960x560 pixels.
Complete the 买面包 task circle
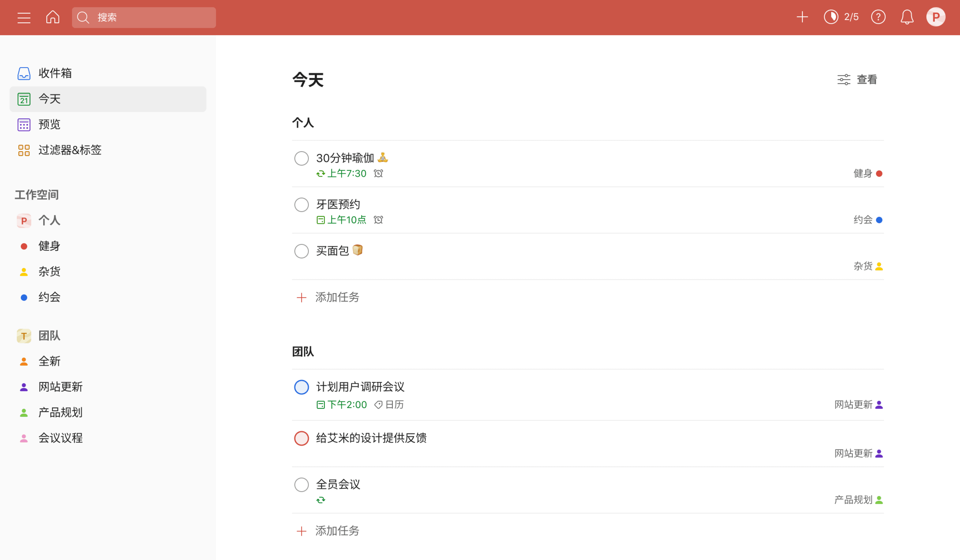301,251
